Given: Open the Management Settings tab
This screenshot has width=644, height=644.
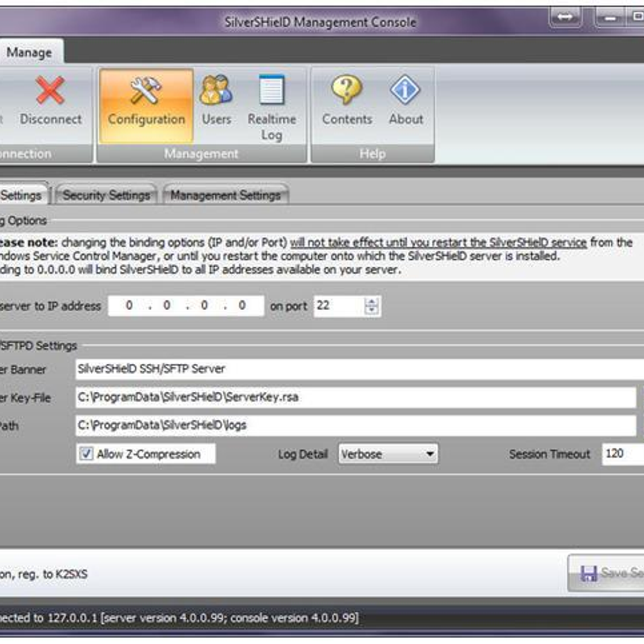Looking at the screenshot, I should coord(225,195).
